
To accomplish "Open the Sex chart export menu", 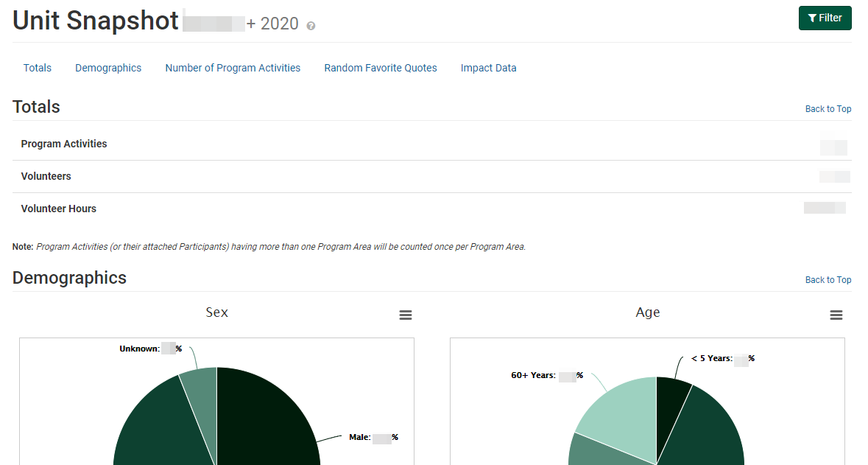I will click(406, 315).
